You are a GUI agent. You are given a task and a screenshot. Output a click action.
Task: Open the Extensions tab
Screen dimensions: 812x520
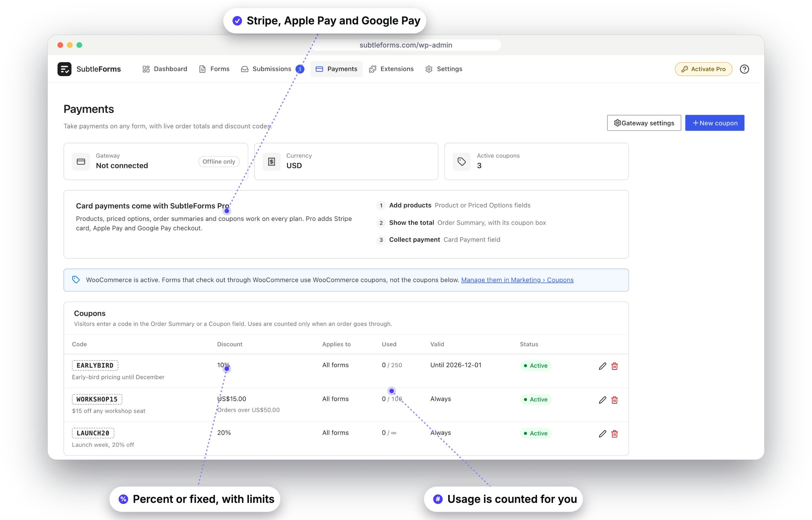click(391, 69)
